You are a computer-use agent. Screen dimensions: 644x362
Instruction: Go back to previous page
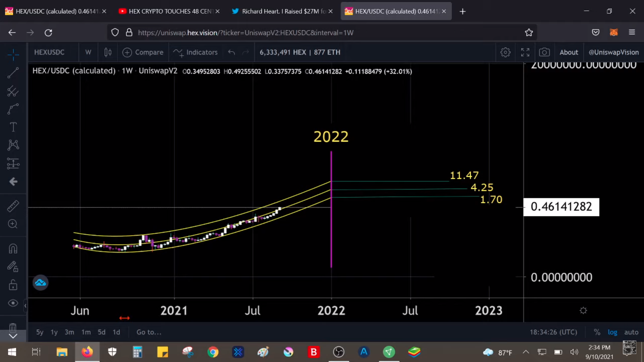coord(12,33)
